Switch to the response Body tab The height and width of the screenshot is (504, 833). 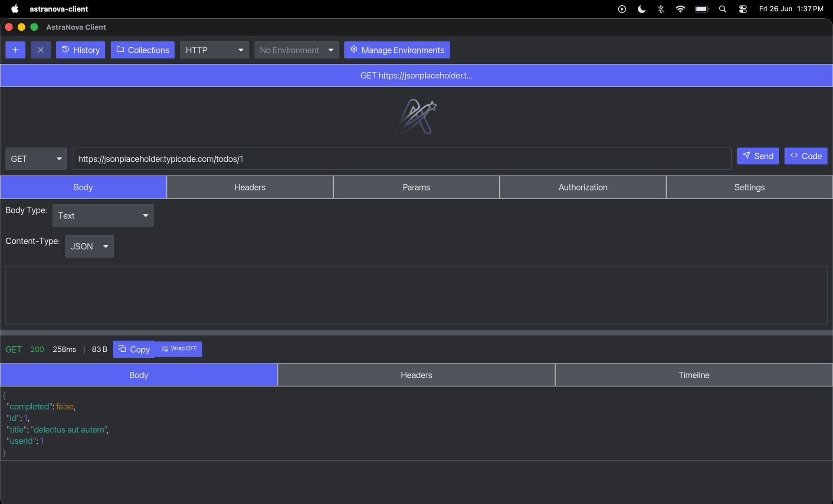point(139,375)
